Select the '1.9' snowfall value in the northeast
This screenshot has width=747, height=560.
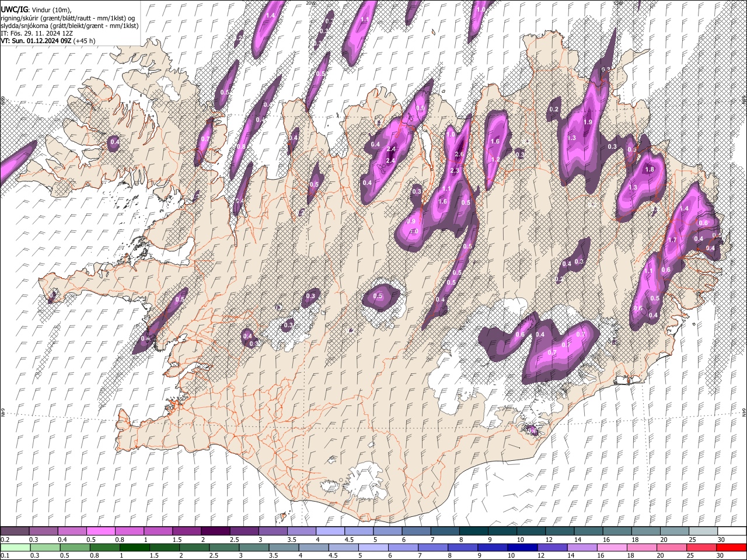[x=588, y=122]
